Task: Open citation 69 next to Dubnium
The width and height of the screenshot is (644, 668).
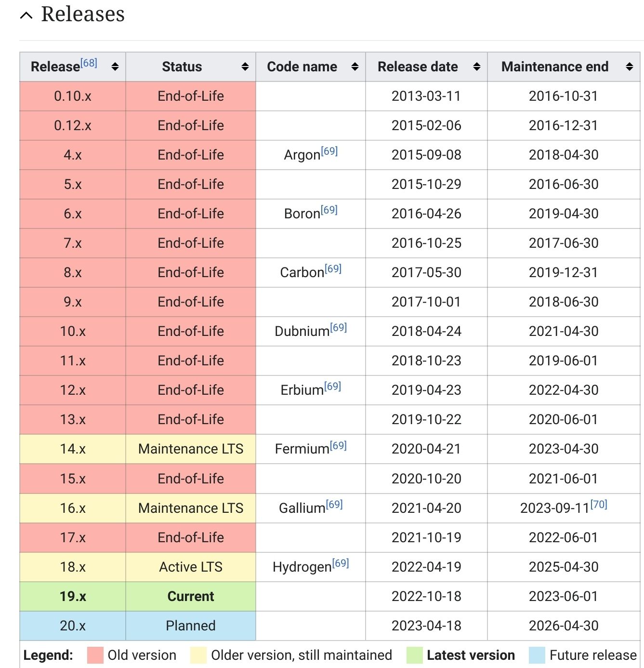Action: [x=339, y=327]
